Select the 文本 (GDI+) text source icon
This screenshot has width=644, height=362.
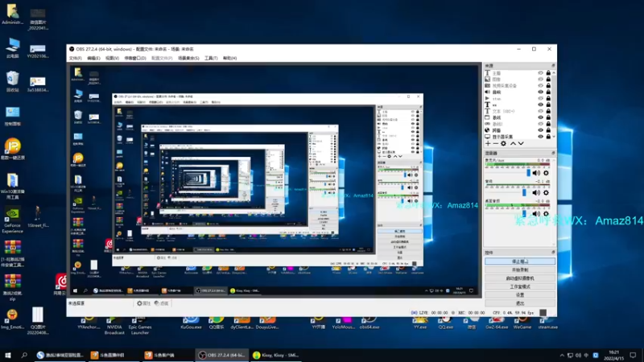(487, 111)
